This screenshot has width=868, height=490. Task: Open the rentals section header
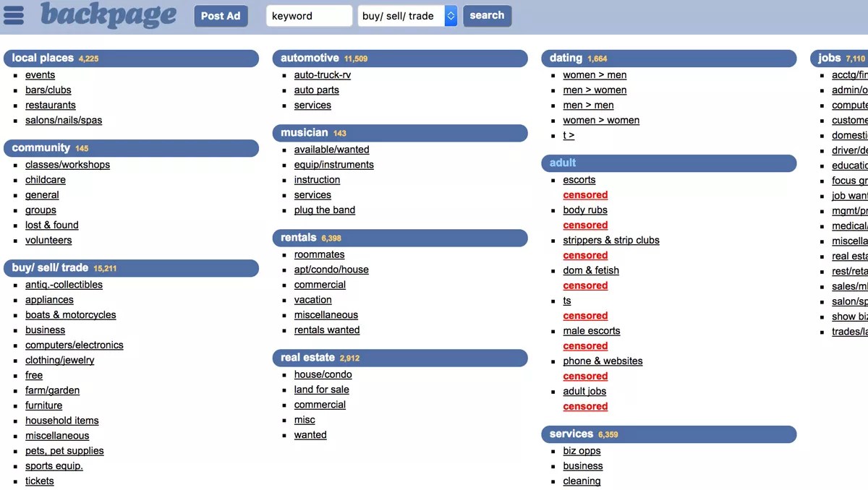click(299, 238)
